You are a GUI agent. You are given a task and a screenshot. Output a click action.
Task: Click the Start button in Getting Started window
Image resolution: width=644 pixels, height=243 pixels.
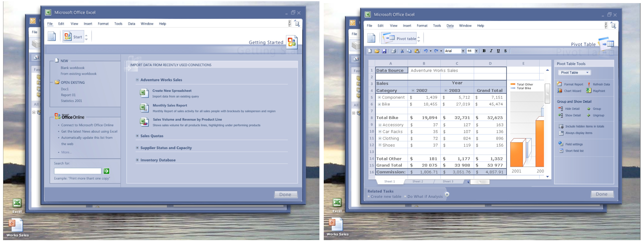(73, 37)
